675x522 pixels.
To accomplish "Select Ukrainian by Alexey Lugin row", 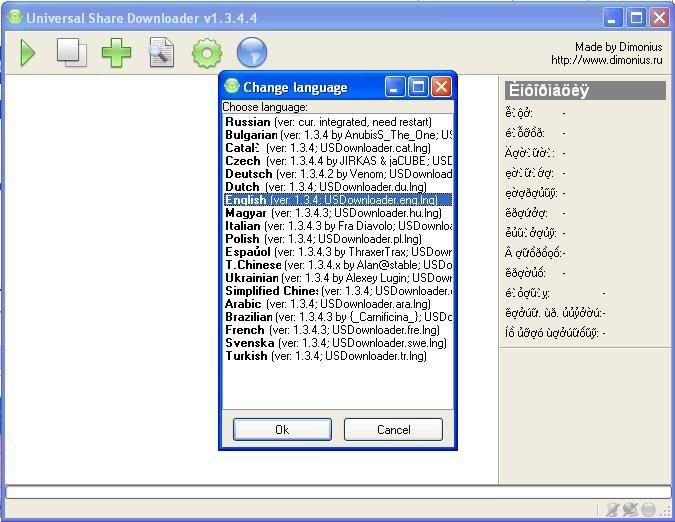I will [338, 278].
